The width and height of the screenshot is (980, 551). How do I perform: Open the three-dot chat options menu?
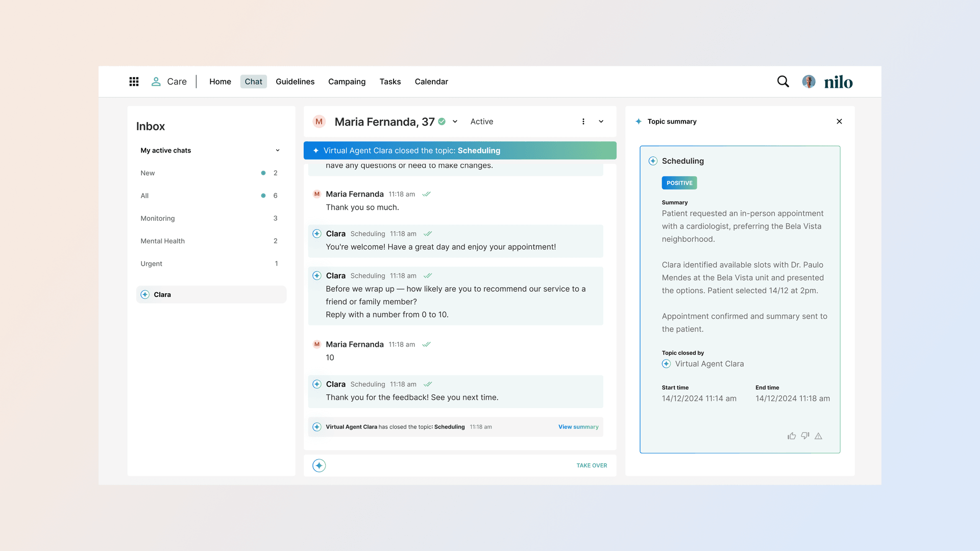tap(583, 121)
